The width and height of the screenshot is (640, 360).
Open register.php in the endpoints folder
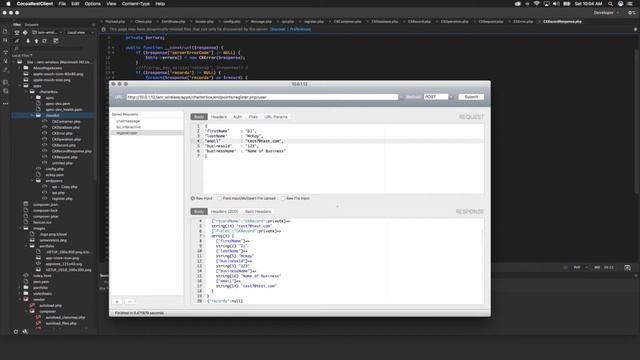click(x=62, y=198)
